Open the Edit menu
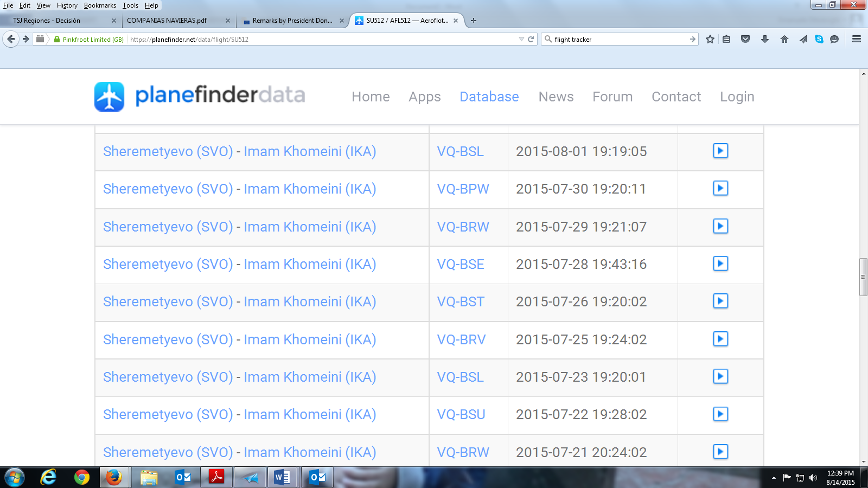The width and height of the screenshot is (868, 488). [25, 5]
